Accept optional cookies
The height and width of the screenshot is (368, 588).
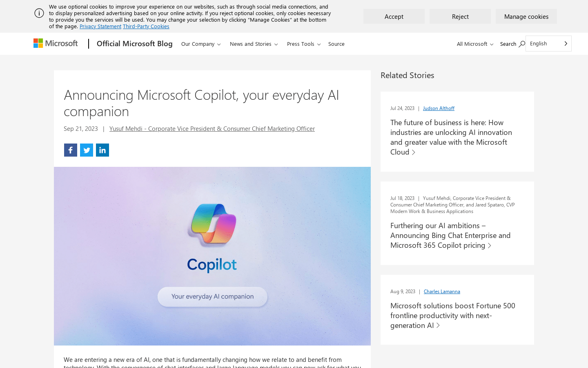coord(394,16)
